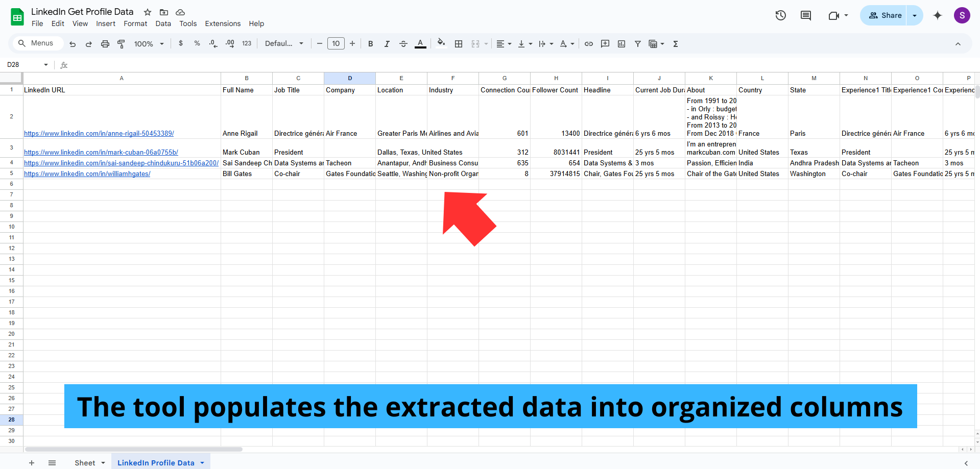Open the all sheets list icon
This screenshot has width=980, height=469.
[x=52, y=463]
